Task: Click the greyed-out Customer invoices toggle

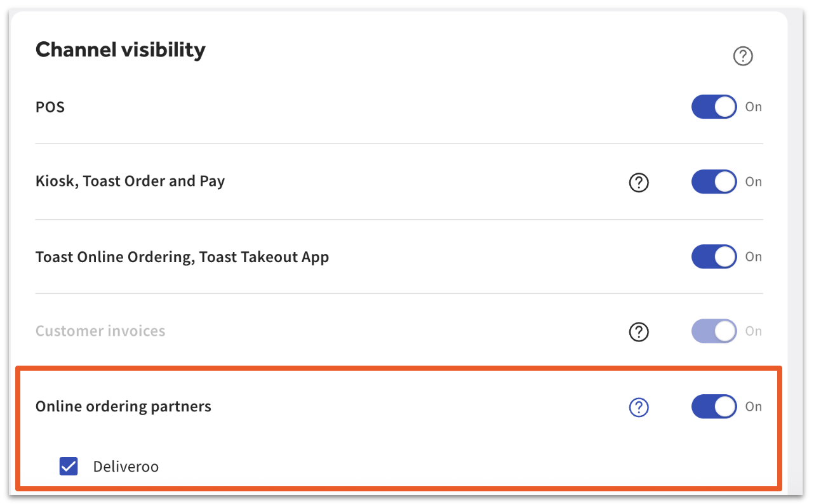Action: 714,331
